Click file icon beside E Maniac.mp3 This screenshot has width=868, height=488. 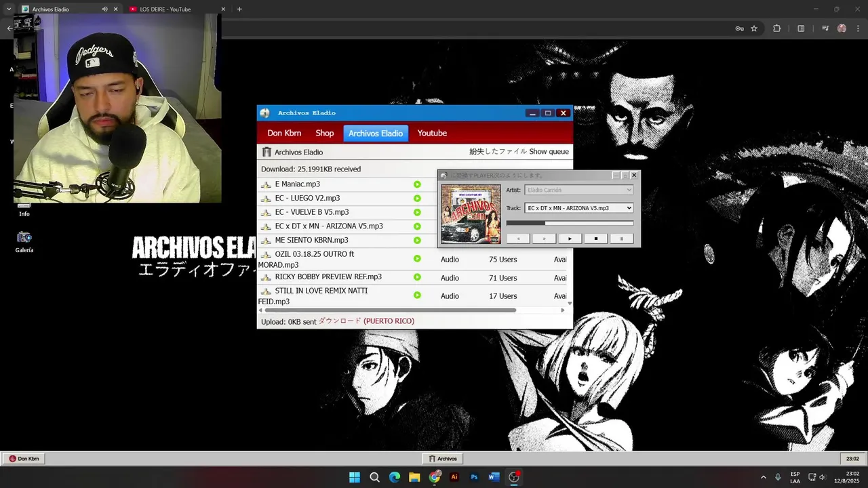pyautogui.click(x=266, y=184)
